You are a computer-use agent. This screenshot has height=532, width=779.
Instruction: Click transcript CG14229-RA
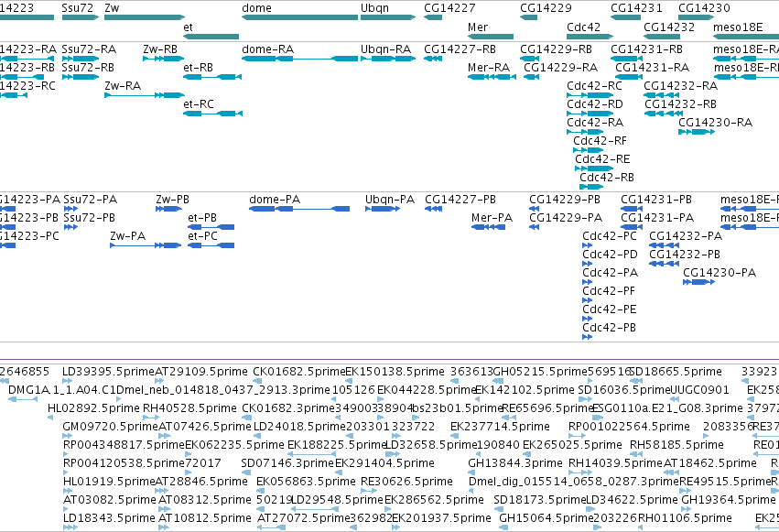click(532, 77)
